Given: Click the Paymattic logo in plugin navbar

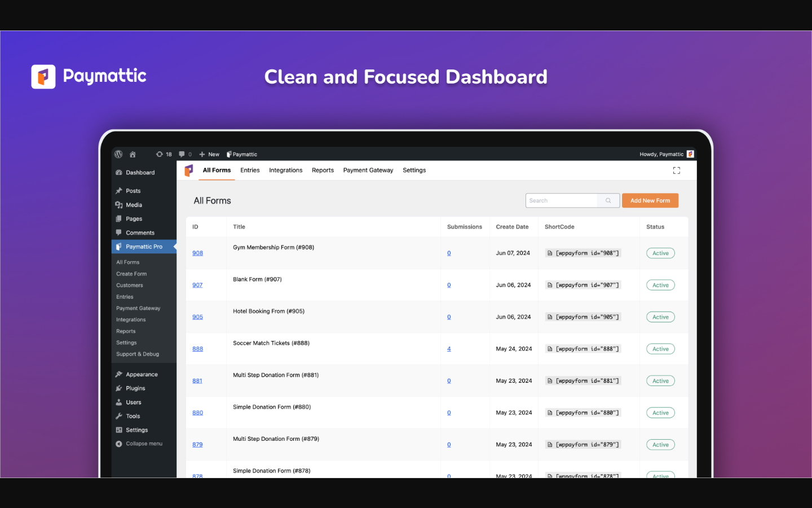Looking at the screenshot, I should (189, 170).
